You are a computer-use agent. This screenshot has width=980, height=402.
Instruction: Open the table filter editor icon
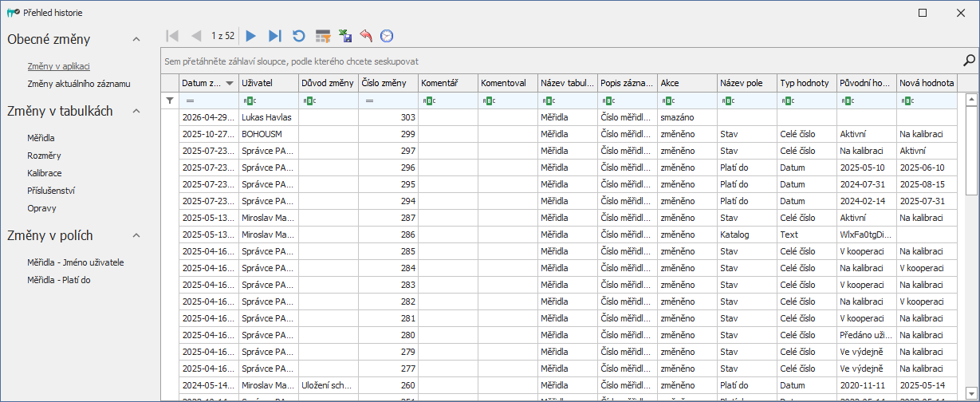pyautogui.click(x=323, y=36)
